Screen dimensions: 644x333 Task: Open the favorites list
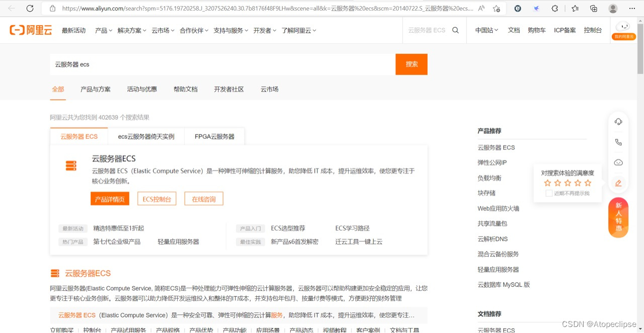tap(575, 9)
